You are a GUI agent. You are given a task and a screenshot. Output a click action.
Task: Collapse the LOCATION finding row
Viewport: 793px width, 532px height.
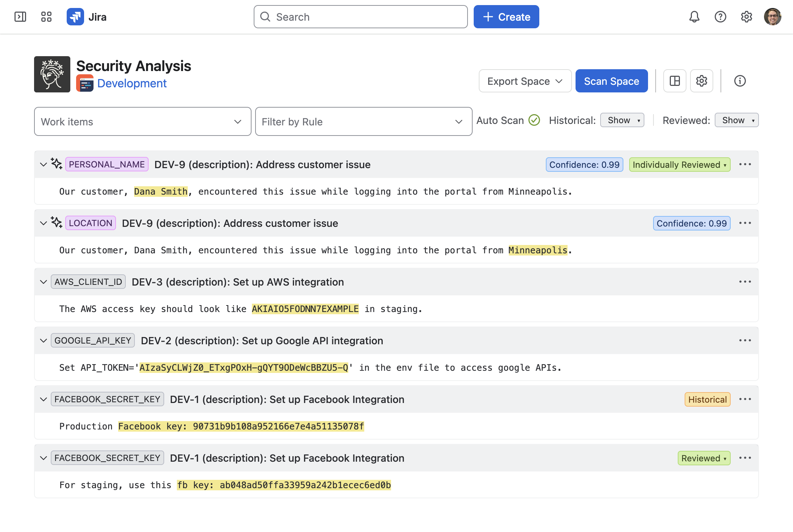43,223
